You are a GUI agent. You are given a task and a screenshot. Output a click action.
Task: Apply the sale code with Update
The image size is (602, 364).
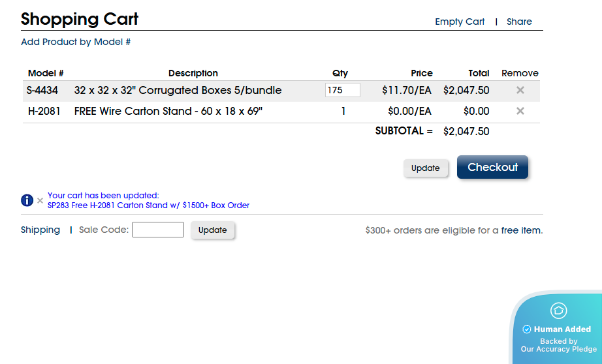click(x=212, y=230)
